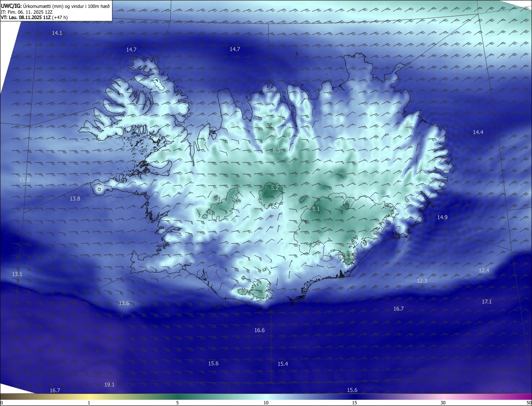
Task: Click the 12.4 value label
Action: tap(484, 270)
